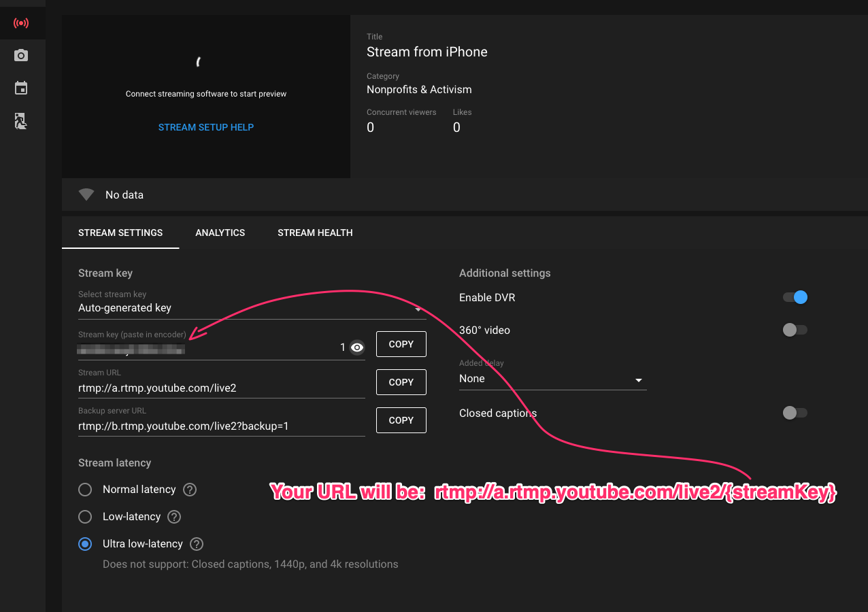Image resolution: width=868 pixels, height=612 pixels.
Task: Open the Webcam camera icon in sidebar
Action: click(21, 56)
